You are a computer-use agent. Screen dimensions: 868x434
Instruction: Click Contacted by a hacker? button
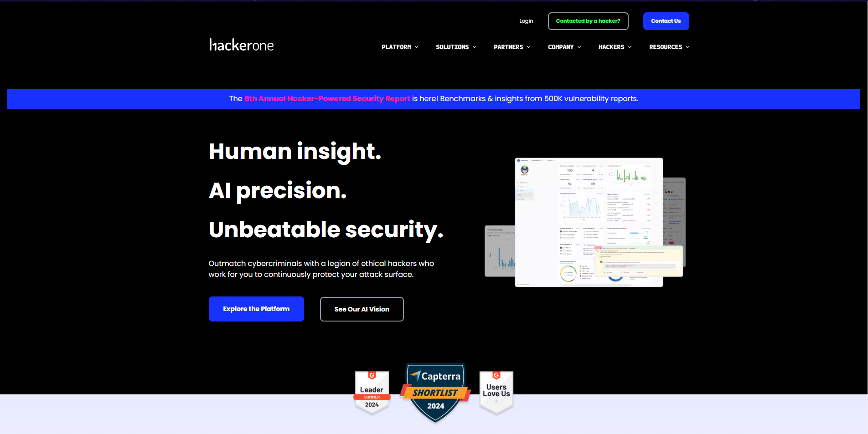(x=588, y=21)
